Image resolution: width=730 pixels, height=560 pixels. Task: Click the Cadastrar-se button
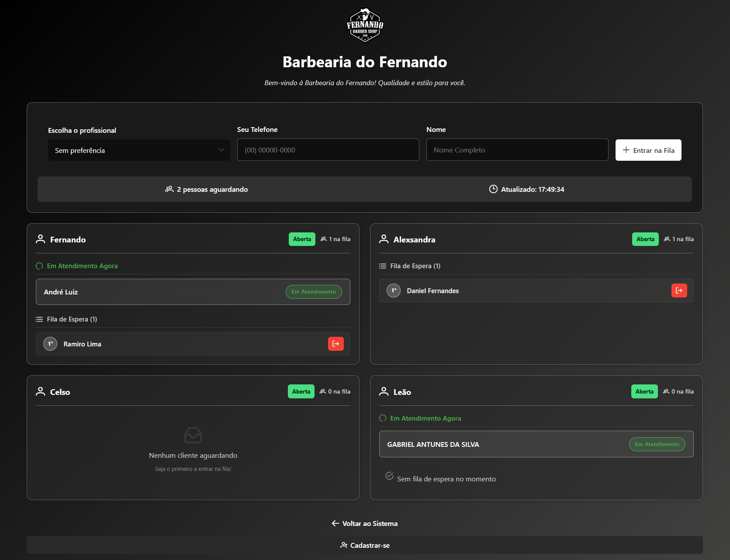point(365,545)
